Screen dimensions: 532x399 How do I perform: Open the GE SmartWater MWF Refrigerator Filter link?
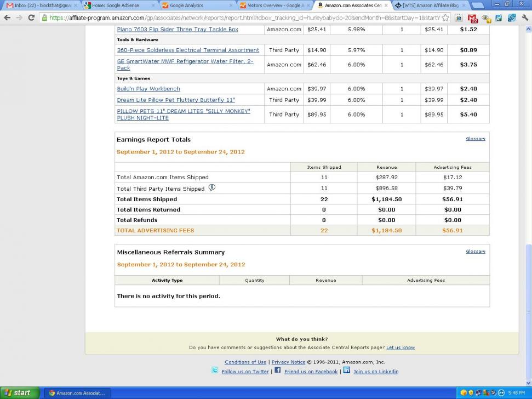click(185, 65)
